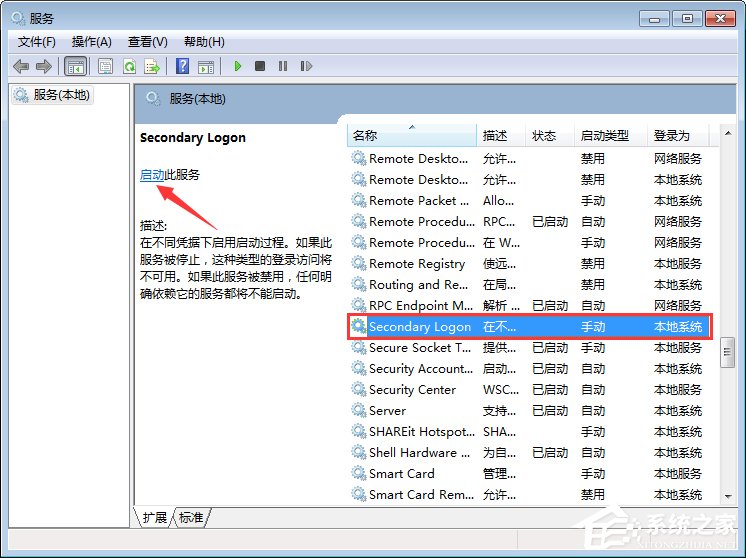Click the vertical scrollbar thumb
Viewport: 746px width, 558px height.
(x=727, y=352)
